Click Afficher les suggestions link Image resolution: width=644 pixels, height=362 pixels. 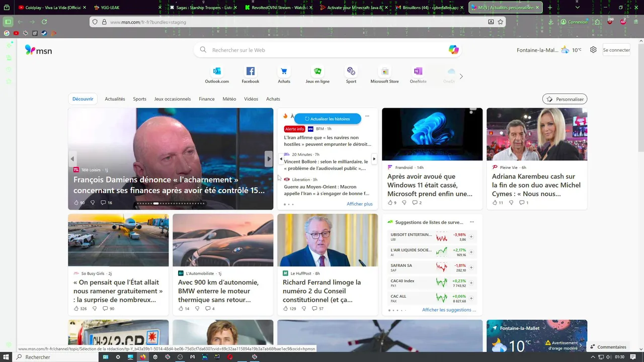point(449,310)
